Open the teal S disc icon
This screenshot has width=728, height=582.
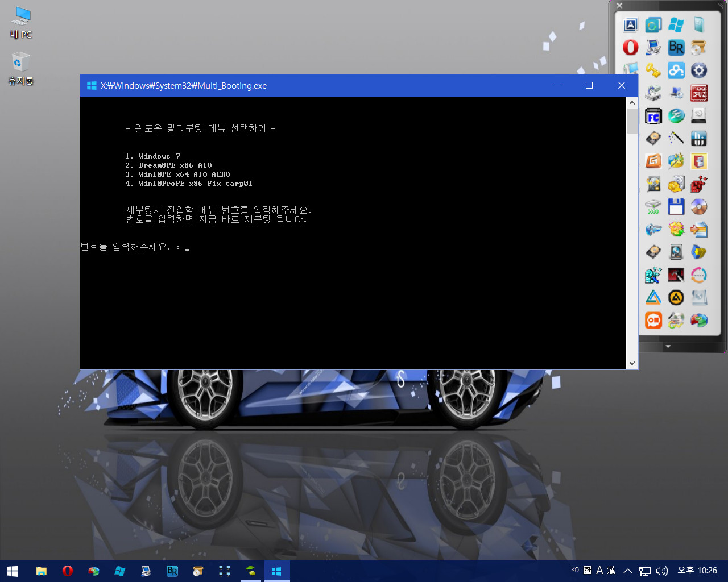point(676,116)
